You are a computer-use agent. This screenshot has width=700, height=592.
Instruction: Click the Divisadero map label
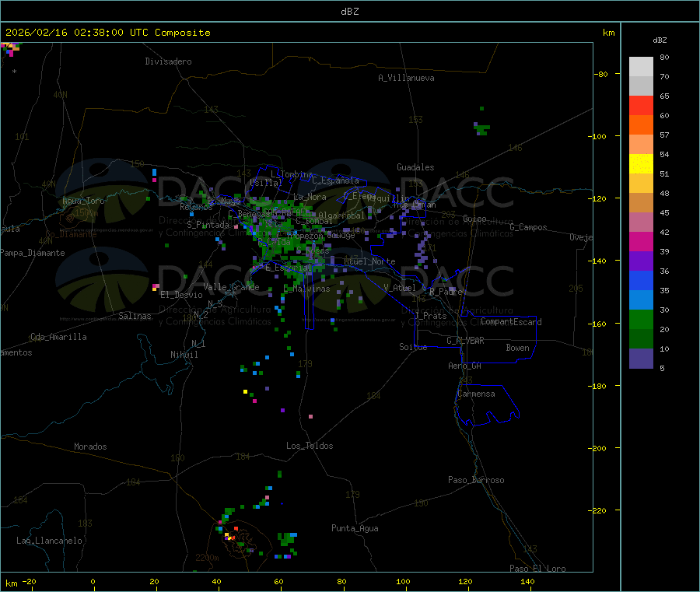click(x=168, y=61)
